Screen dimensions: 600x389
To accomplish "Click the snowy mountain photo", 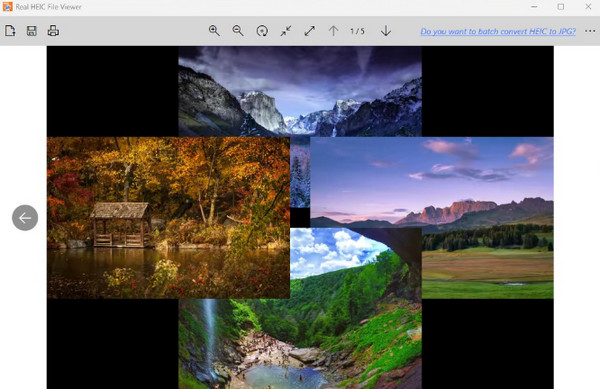I will tap(300, 91).
